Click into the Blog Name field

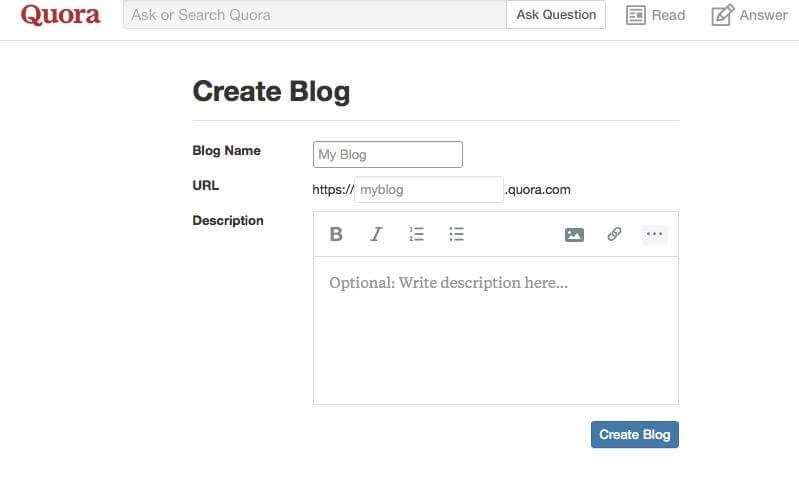pos(388,154)
